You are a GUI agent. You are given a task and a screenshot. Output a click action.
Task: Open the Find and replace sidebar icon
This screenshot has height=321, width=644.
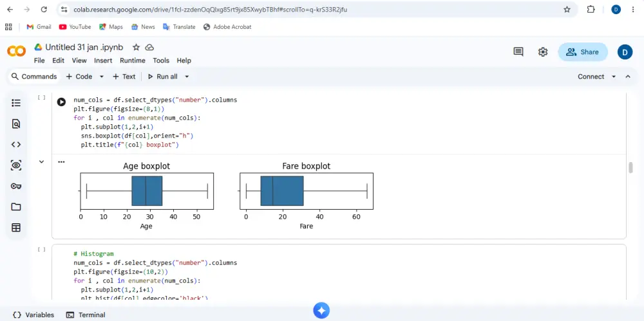coord(16,124)
